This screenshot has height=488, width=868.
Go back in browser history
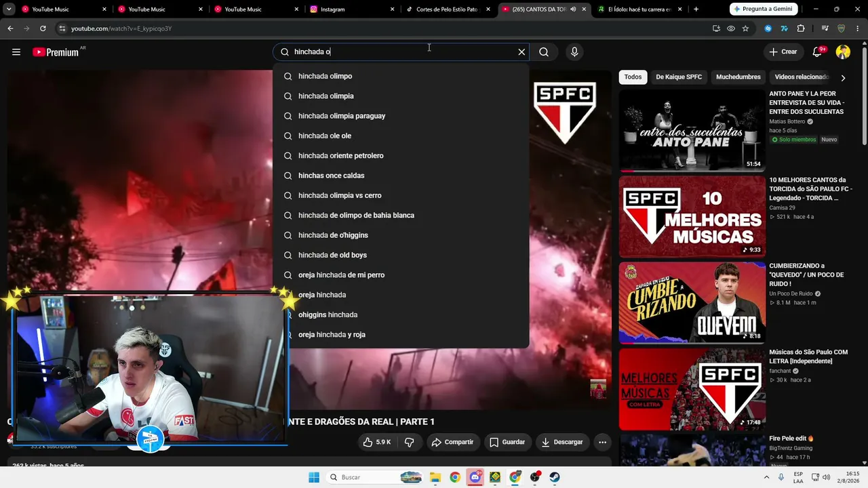(10, 28)
